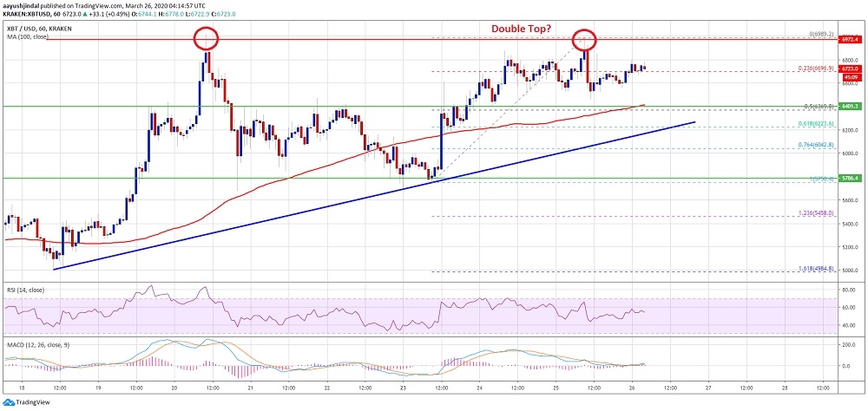Screen dimensions: 868x411
Task: Click the XBT / USD, 60, KRAKEN chart title
Action: coord(39,29)
